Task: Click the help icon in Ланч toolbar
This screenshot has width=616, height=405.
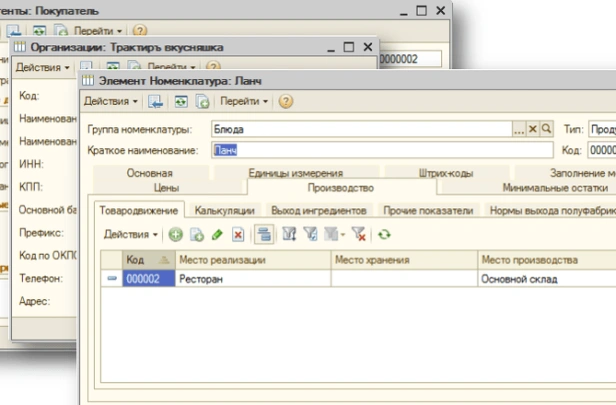Action: coord(286,101)
